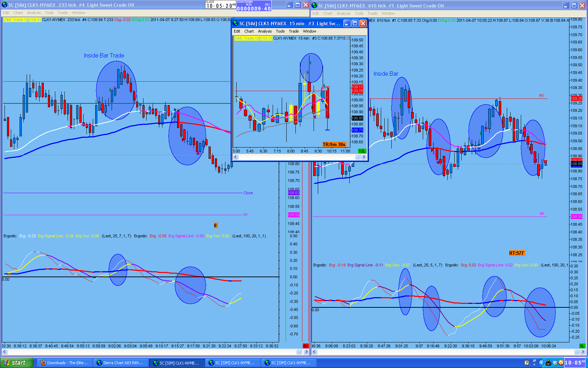This screenshot has height=368, width=588.
Task: Open Tools menu in the 233 tick chart window
Action: point(49,13)
